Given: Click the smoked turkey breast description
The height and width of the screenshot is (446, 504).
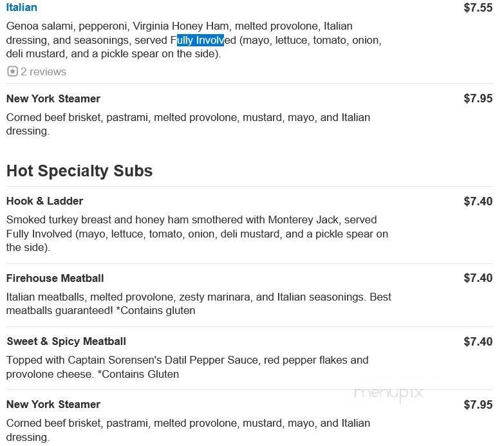Looking at the screenshot, I should point(191,219).
